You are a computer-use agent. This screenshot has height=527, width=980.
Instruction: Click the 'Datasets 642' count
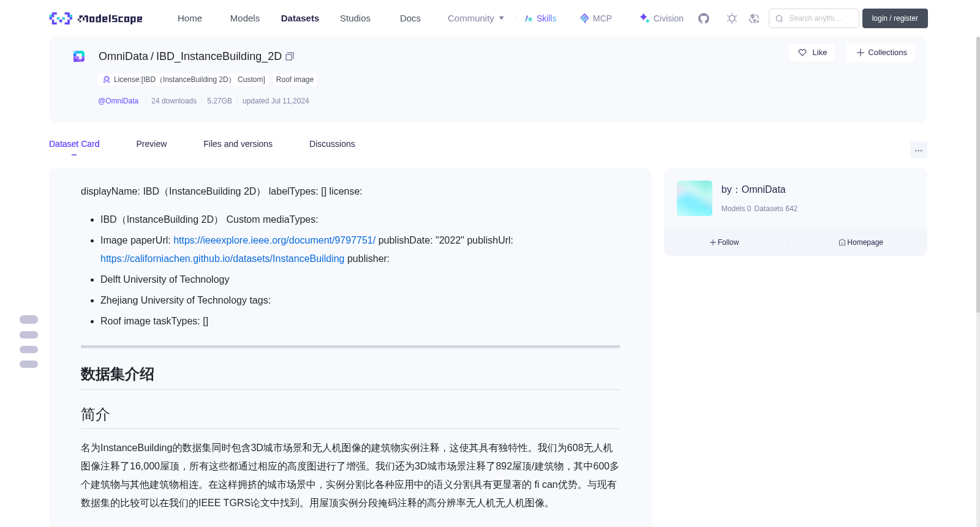click(x=776, y=209)
